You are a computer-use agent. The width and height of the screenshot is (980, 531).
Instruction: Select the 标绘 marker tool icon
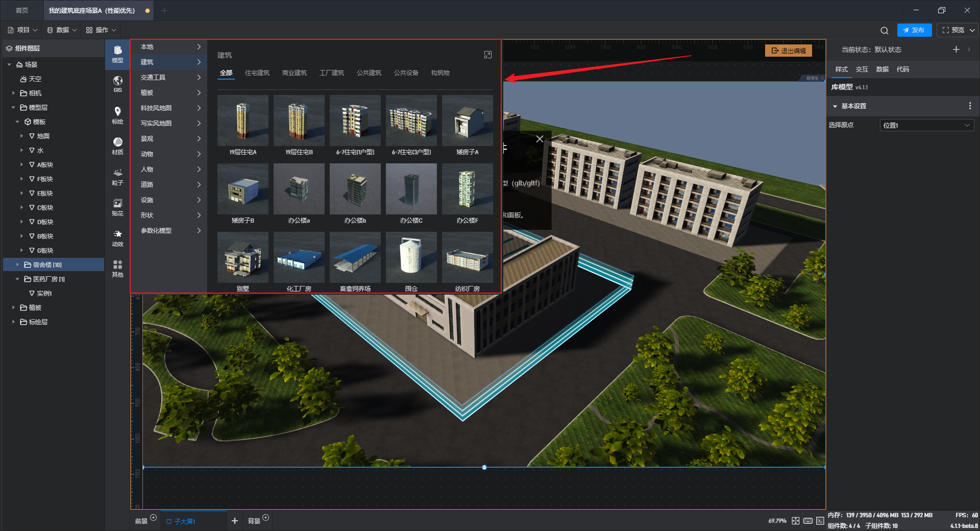(x=117, y=115)
